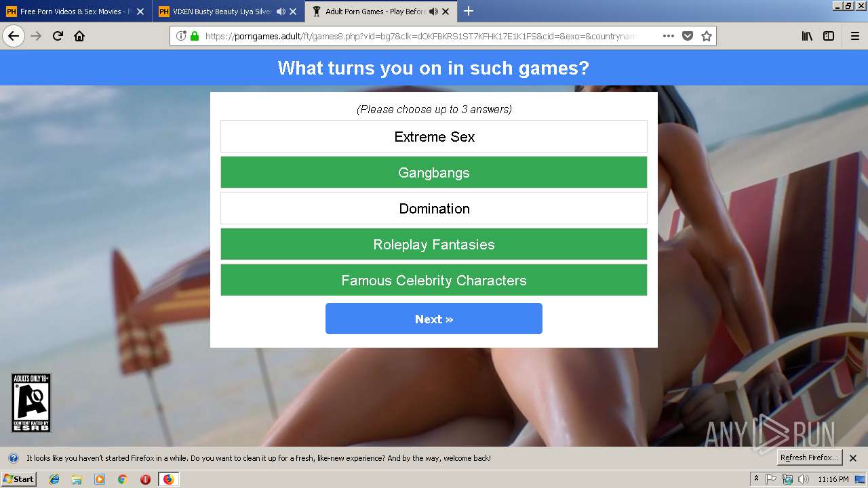Launch Internet Explorer from taskbar
The height and width of the screenshot is (488, 868).
coord(54,479)
